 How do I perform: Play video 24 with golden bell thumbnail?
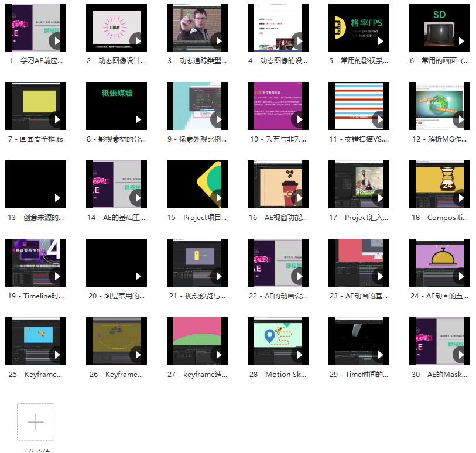pos(461,276)
